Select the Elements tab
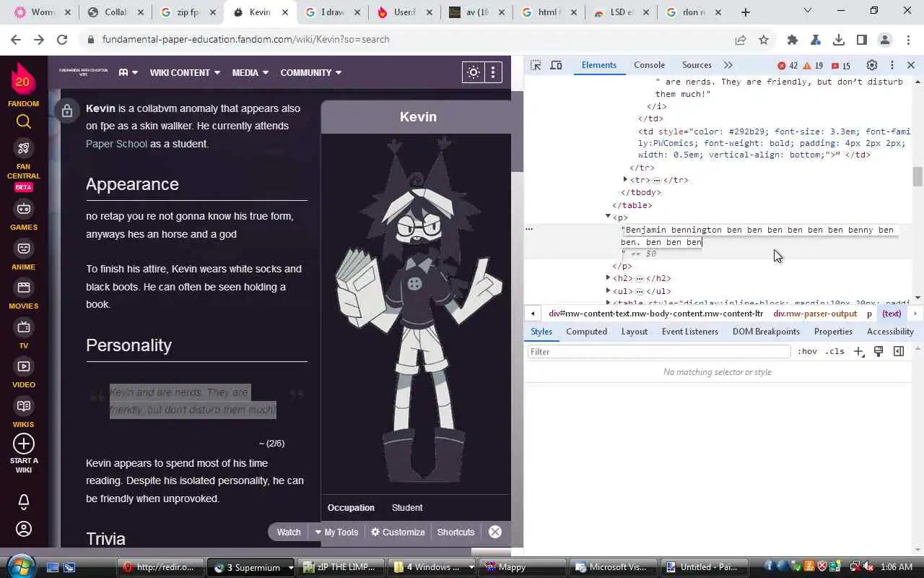Viewport: 924px width, 578px height. [599, 65]
